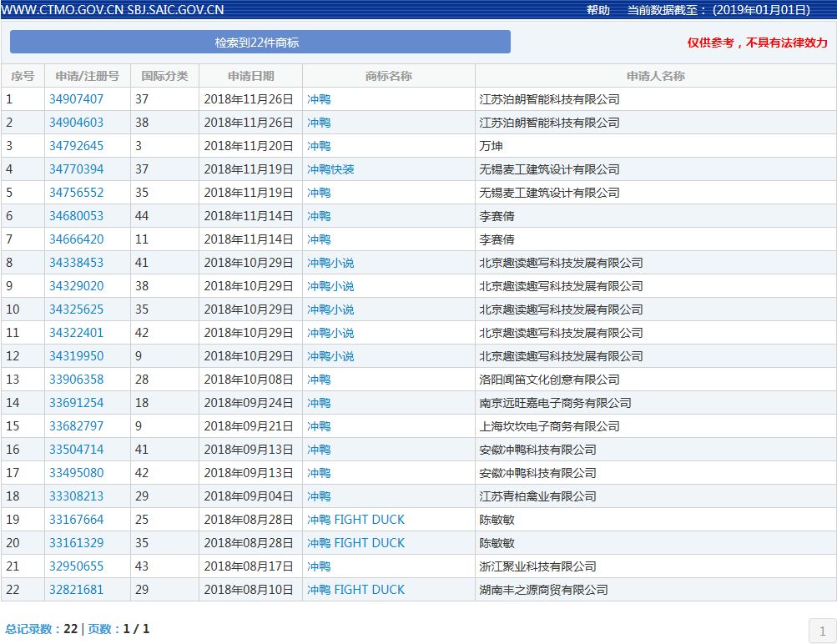Open registration number 34329020

pos(76,286)
